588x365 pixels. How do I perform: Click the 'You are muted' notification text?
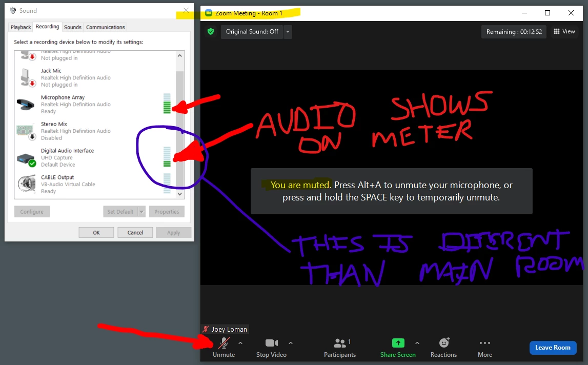click(300, 185)
